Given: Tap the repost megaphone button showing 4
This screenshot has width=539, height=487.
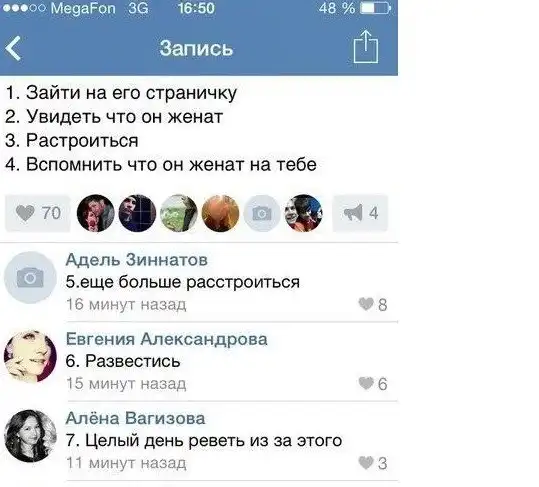Looking at the screenshot, I should [x=360, y=213].
